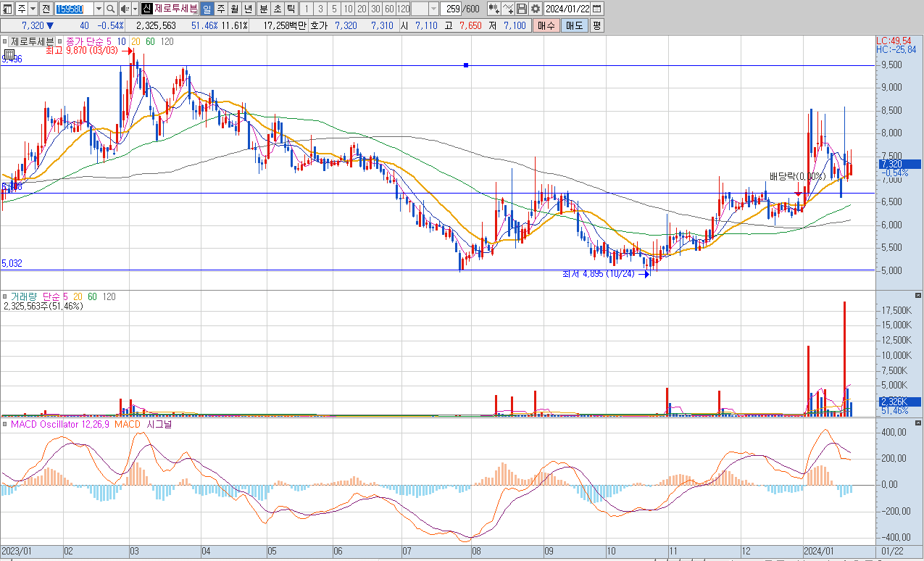
Task: Click the volume panel icon beside 거래량
Action: click(4, 296)
